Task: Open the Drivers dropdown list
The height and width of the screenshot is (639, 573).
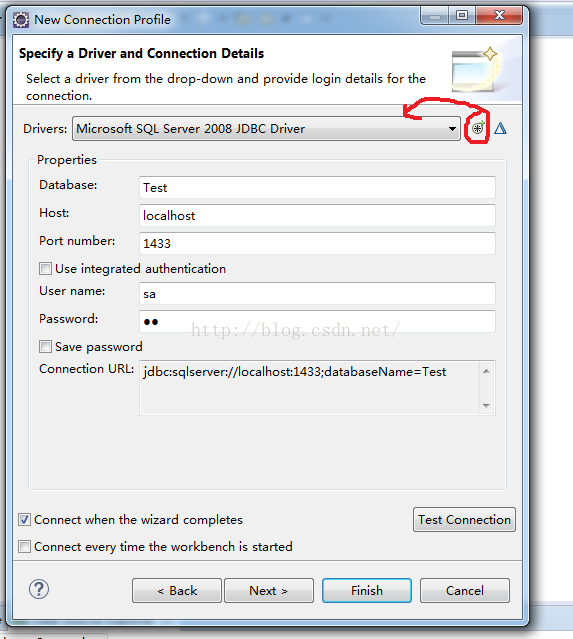Action: [x=267, y=129]
